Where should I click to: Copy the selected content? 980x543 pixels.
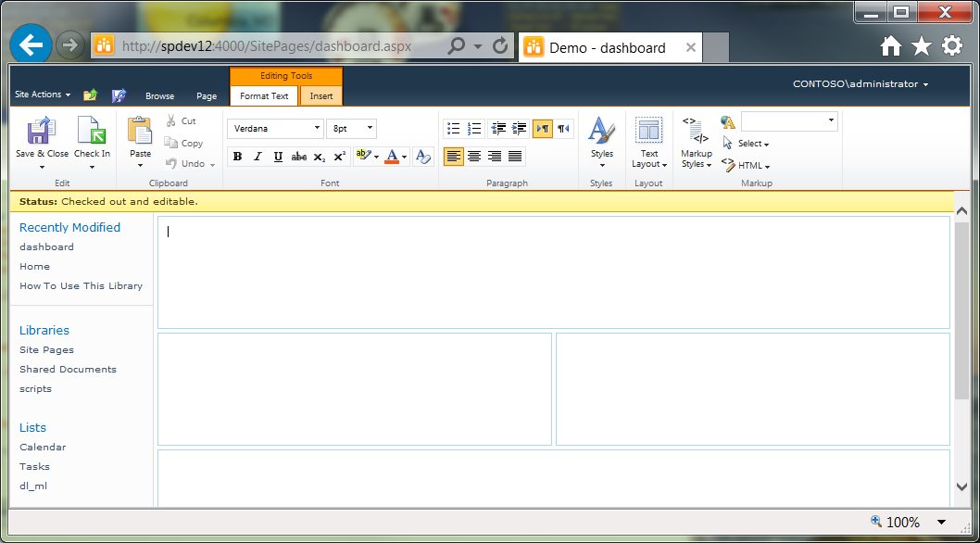click(183, 144)
